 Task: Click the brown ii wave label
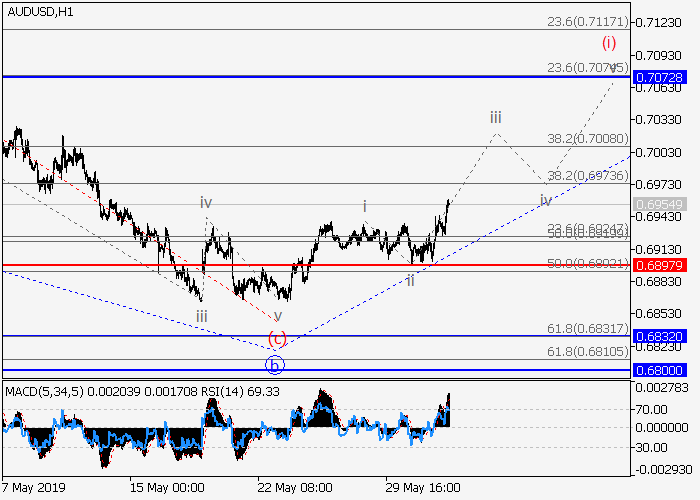coord(410,280)
